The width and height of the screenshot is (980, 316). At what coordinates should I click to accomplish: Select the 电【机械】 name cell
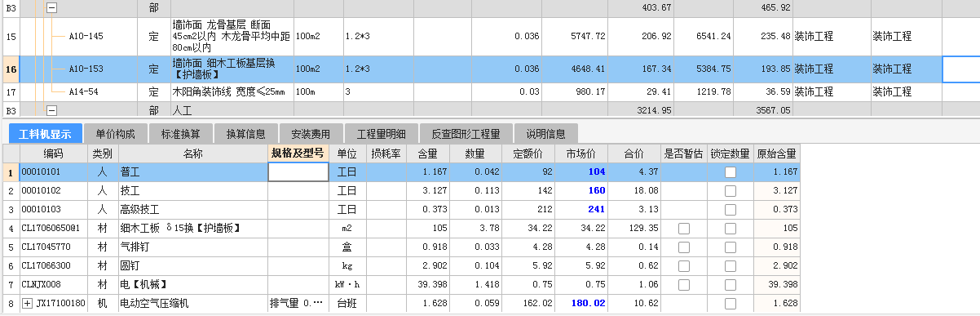192,284
